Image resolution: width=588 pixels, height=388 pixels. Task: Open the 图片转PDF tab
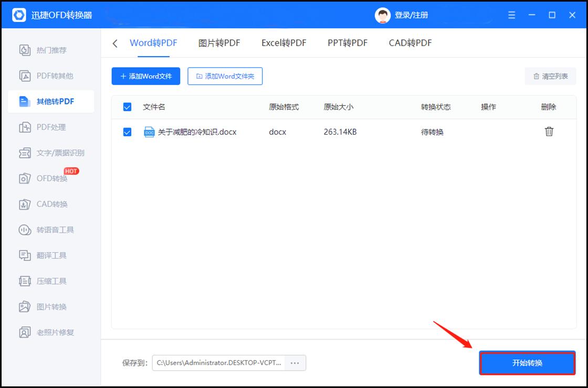[x=219, y=43]
